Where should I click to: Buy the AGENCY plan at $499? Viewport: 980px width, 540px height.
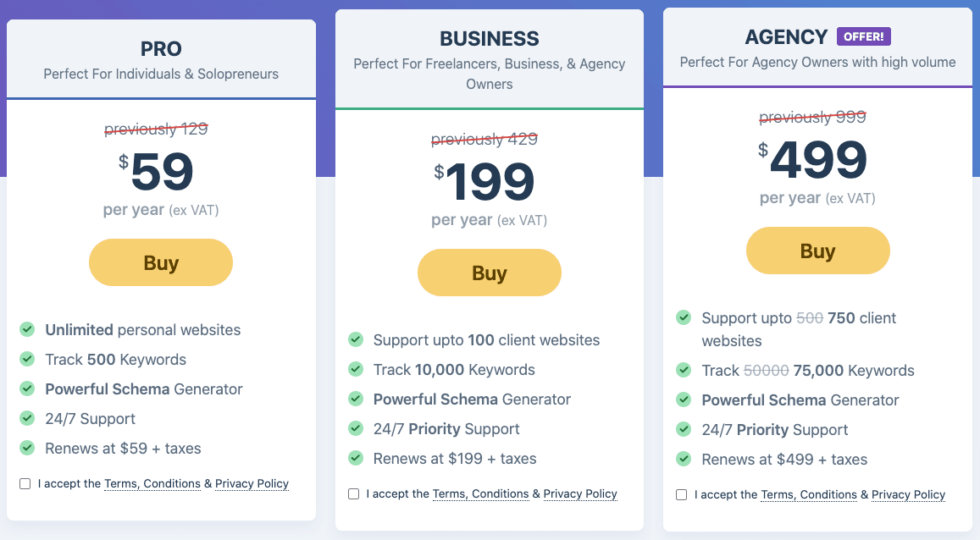817,251
